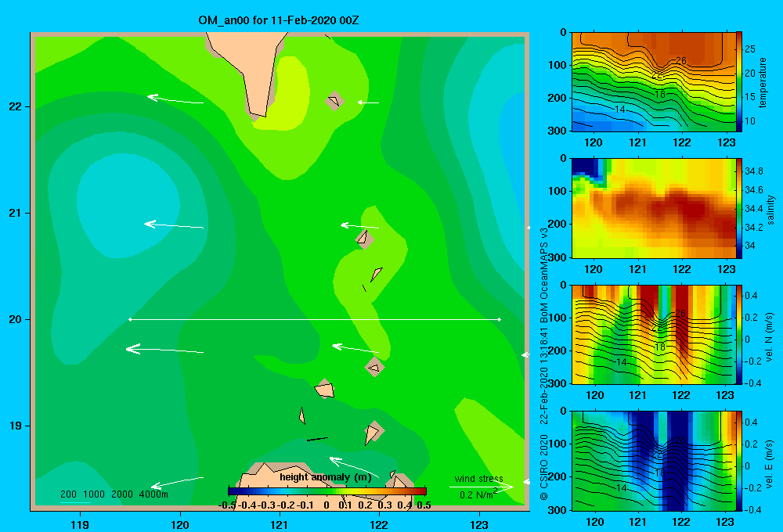Image resolution: width=783 pixels, height=532 pixels.
Task: Click latitude label "20" on main map axis
Action: click(16, 319)
